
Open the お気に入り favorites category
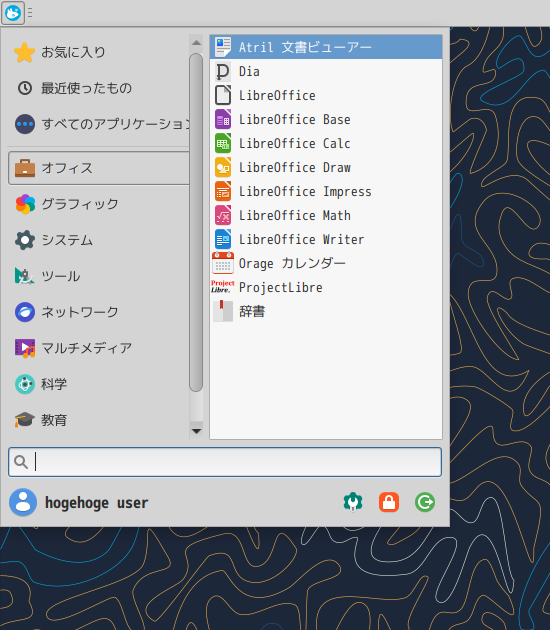click(x=98, y=52)
